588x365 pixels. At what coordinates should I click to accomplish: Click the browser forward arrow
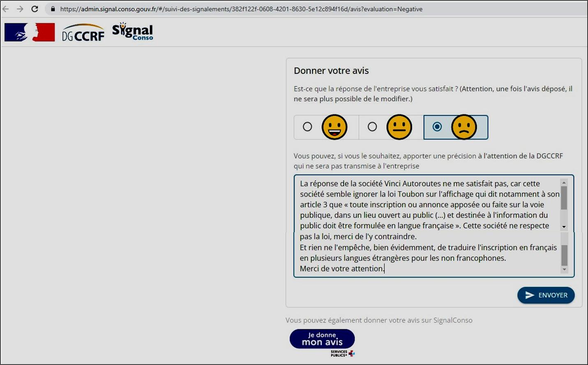[x=20, y=9]
